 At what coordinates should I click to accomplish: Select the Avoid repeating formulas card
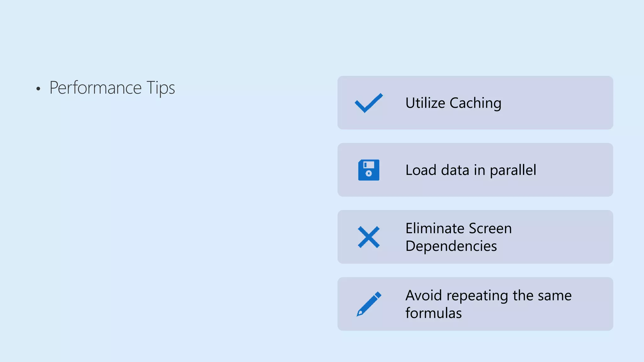475,304
